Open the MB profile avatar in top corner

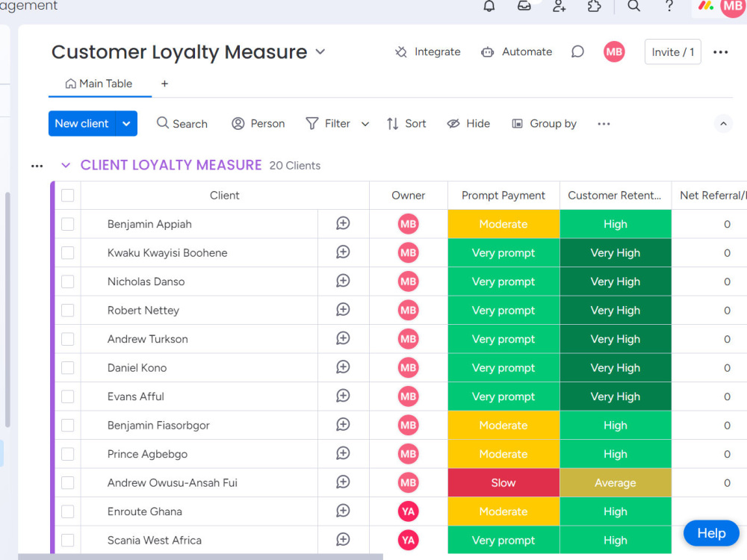pyautogui.click(x=734, y=6)
